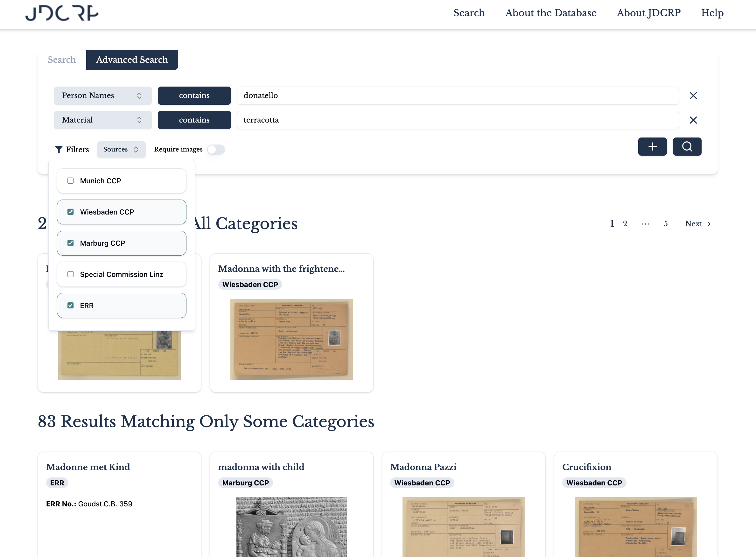Switch to the Advanced Search tab
The width and height of the screenshot is (756, 557).
pyautogui.click(x=132, y=60)
